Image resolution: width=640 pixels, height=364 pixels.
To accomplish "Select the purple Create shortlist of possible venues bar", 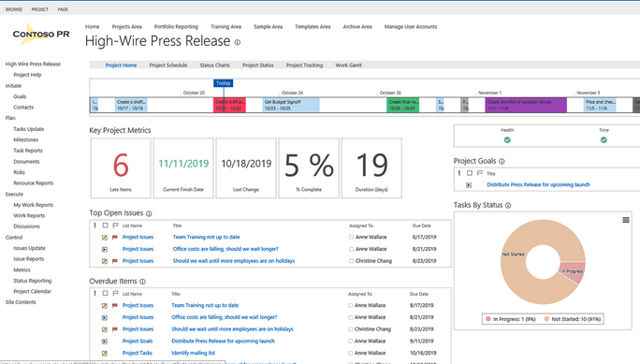I will (x=526, y=105).
